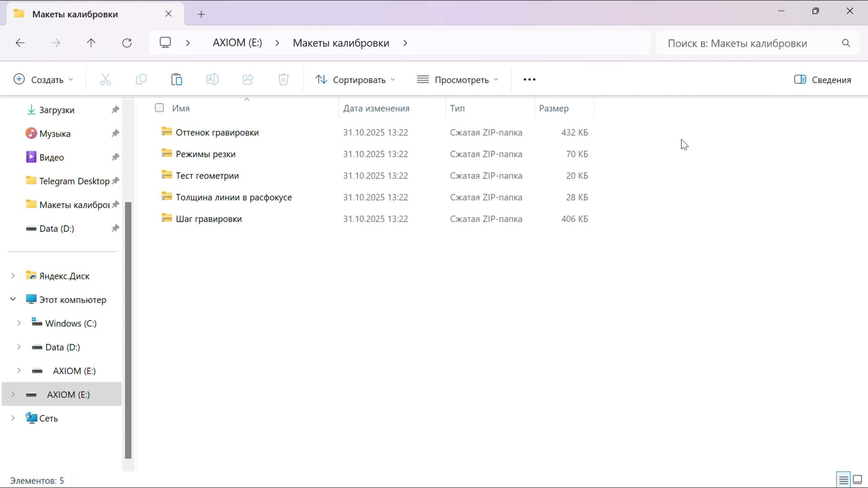This screenshot has height=488, width=868.
Task: Toggle the select-all checkbox beside Имя
Action: click(159, 108)
